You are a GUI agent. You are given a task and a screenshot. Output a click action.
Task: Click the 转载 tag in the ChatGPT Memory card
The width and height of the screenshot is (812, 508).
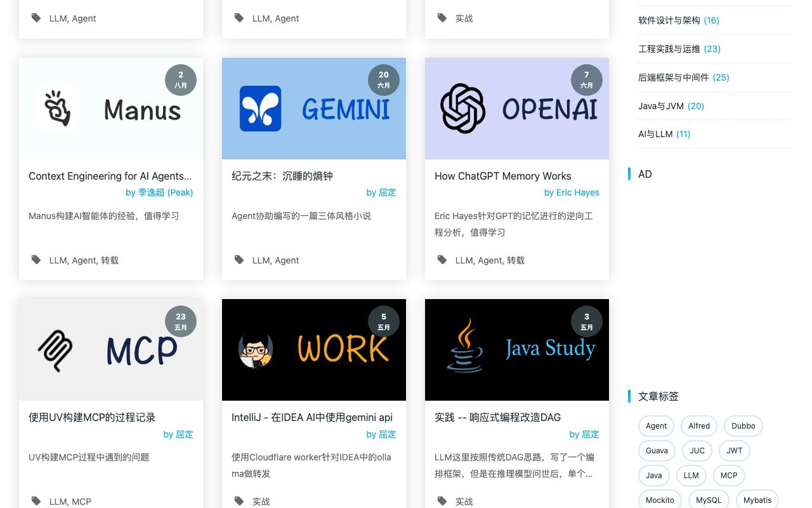pyautogui.click(x=516, y=260)
